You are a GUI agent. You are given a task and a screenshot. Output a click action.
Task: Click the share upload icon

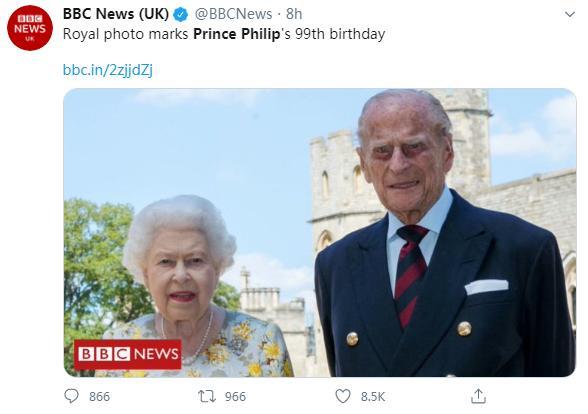[x=478, y=396]
